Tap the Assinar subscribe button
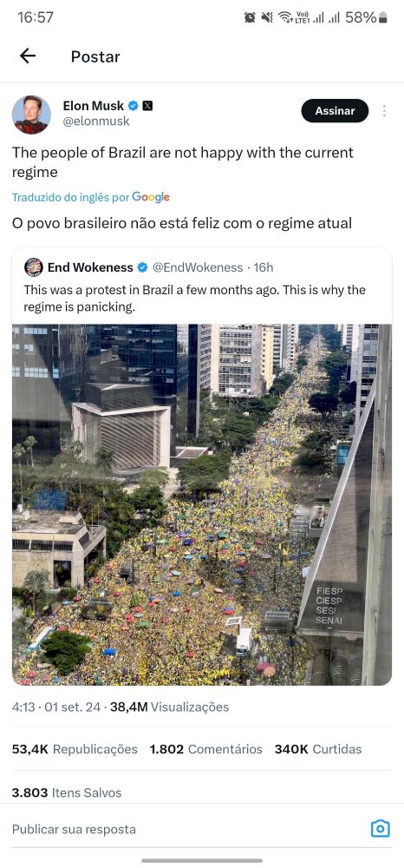 335,111
